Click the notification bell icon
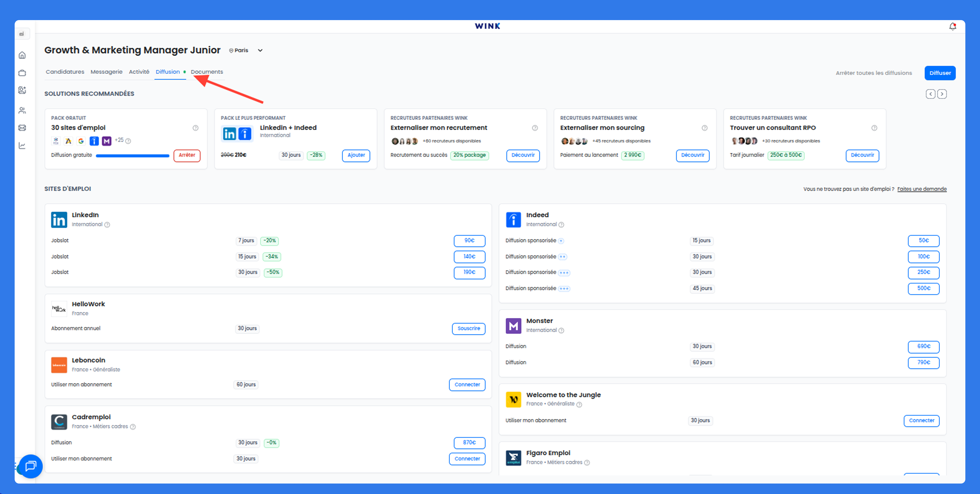980x494 pixels. coord(952,26)
